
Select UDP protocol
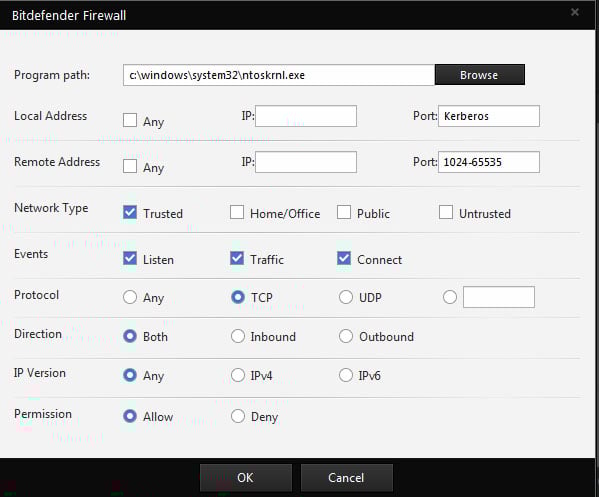[x=346, y=297]
